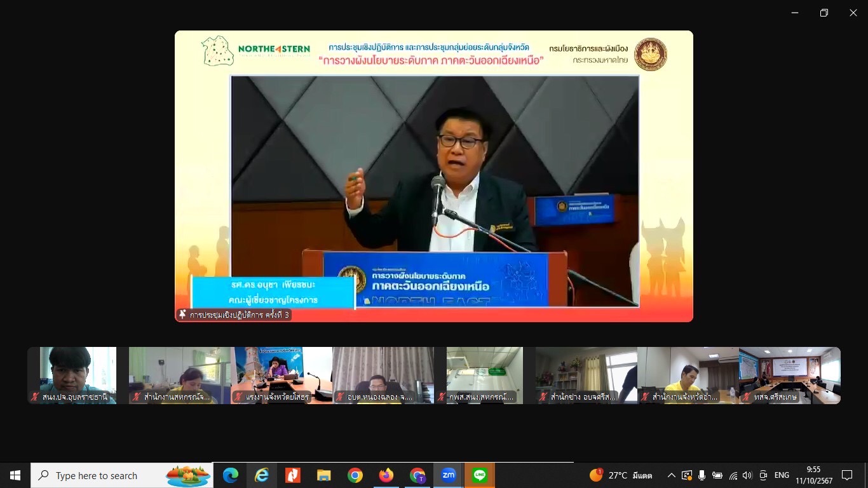Click muted mic icon on กพส.สนง.สหกรณ์ tile
Viewport: 868px width, 488px height.
442,397
